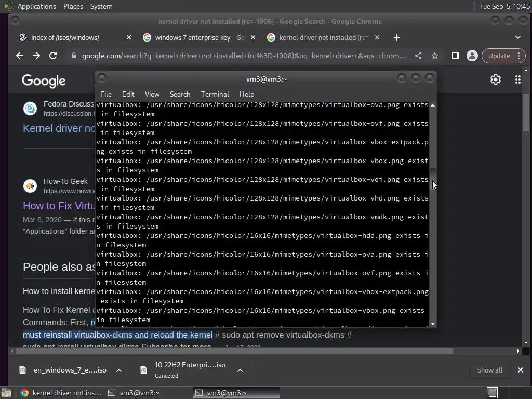Viewport: 532px width, 399px height.
Task: Expand 'How to install kerne...' question
Action: click(x=59, y=291)
